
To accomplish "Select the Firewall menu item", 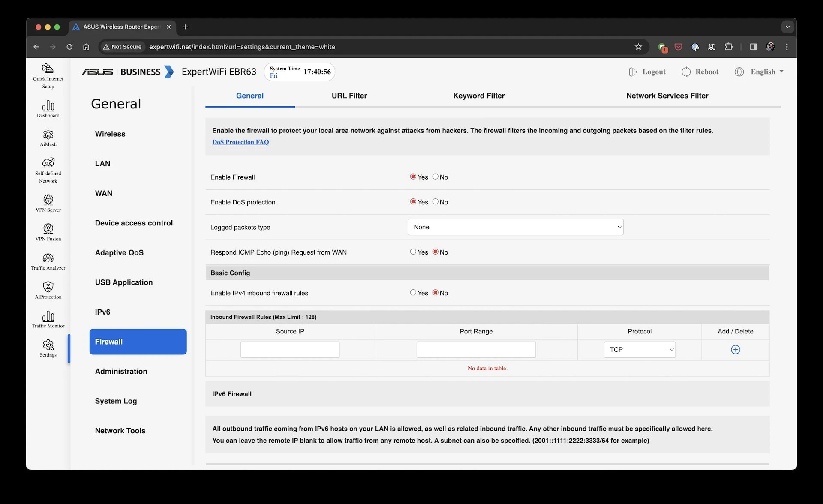I will [x=138, y=342].
